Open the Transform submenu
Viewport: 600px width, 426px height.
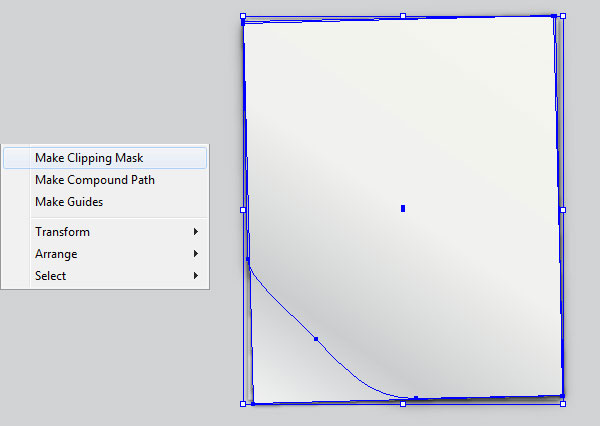coord(105,232)
